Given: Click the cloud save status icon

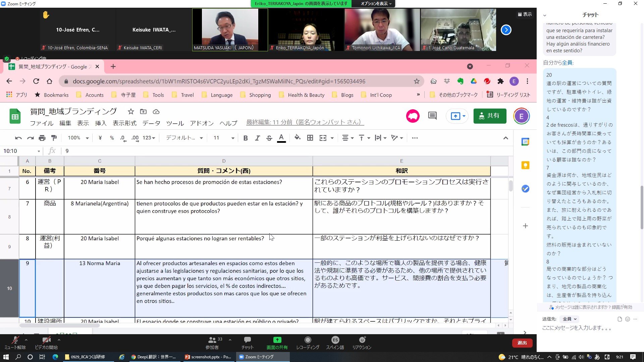Looking at the screenshot, I should [x=156, y=112].
